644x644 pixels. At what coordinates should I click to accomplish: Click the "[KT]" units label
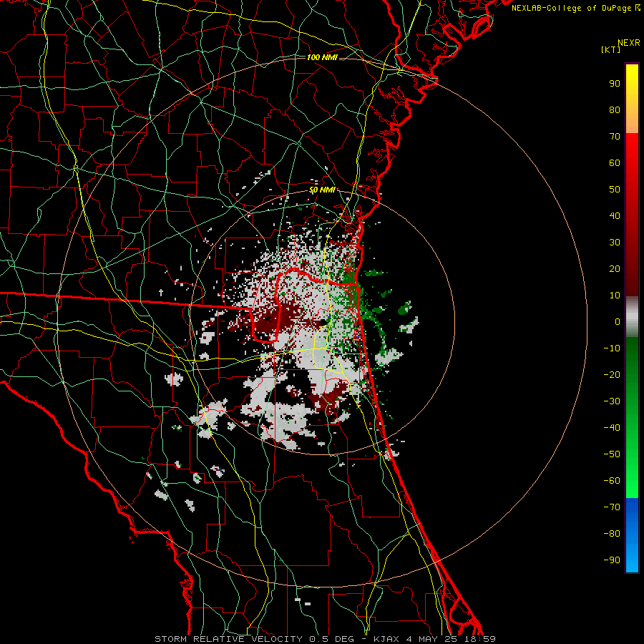[x=611, y=49]
